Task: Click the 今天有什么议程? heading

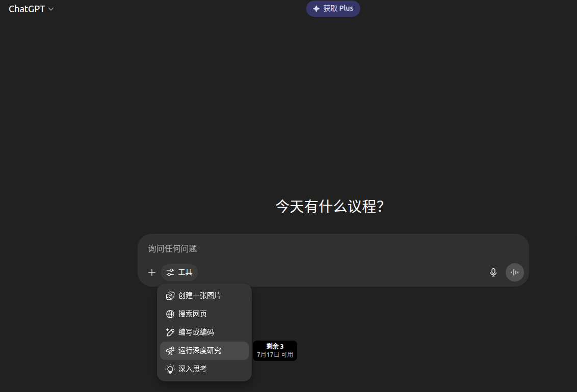Action: tap(330, 207)
